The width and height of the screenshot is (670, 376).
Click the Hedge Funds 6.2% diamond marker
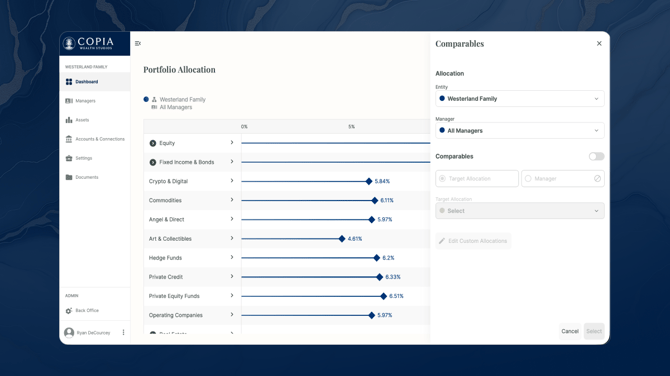pos(376,258)
